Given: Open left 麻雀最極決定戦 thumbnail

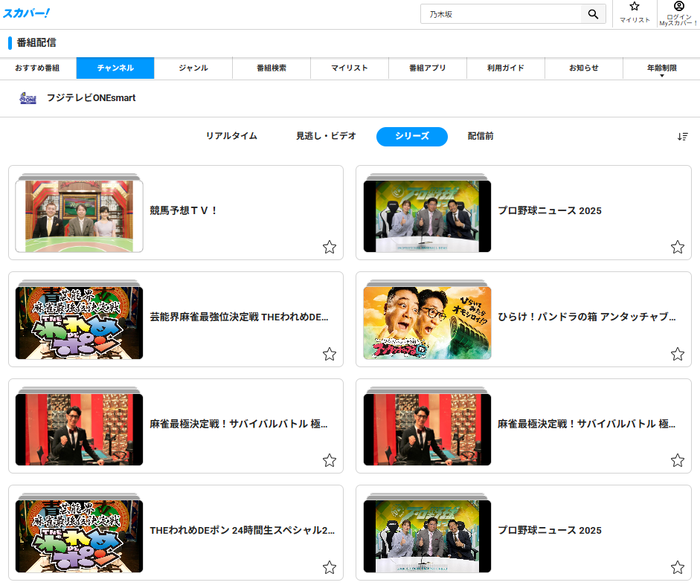Looking at the screenshot, I should point(79,429).
